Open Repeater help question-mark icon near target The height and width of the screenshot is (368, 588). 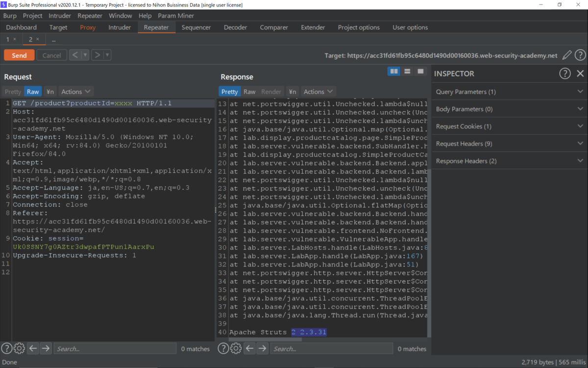(x=580, y=55)
